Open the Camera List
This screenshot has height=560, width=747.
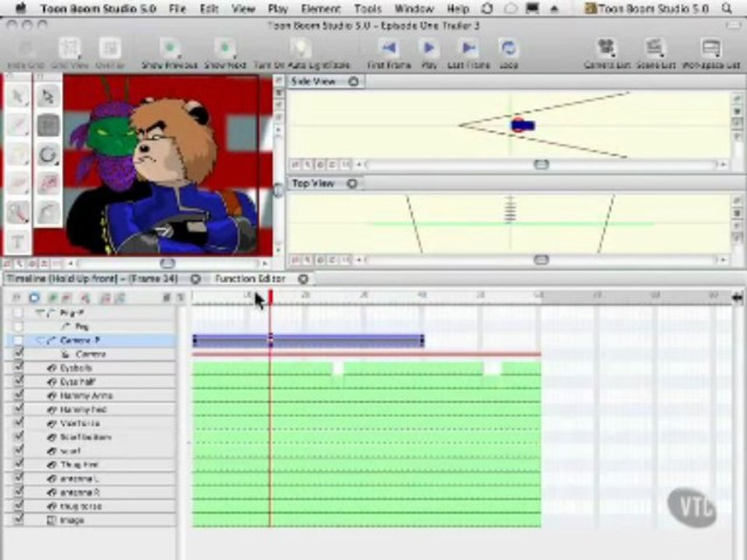pyautogui.click(x=606, y=48)
